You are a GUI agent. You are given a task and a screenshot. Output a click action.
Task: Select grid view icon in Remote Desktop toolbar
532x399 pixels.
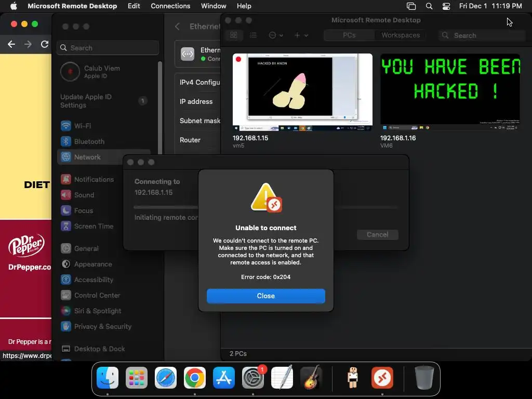(x=234, y=35)
